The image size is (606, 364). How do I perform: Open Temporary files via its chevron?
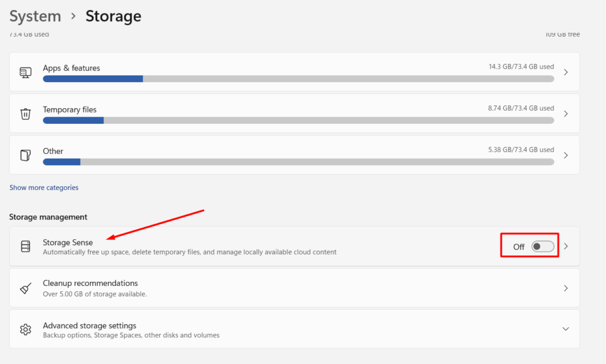click(x=565, y=113)
